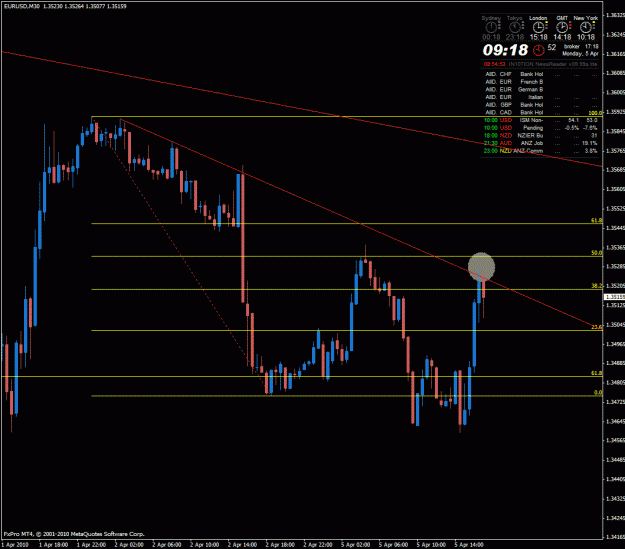Select the 21:30 AUD ANZ Job news row

point(541,143)
